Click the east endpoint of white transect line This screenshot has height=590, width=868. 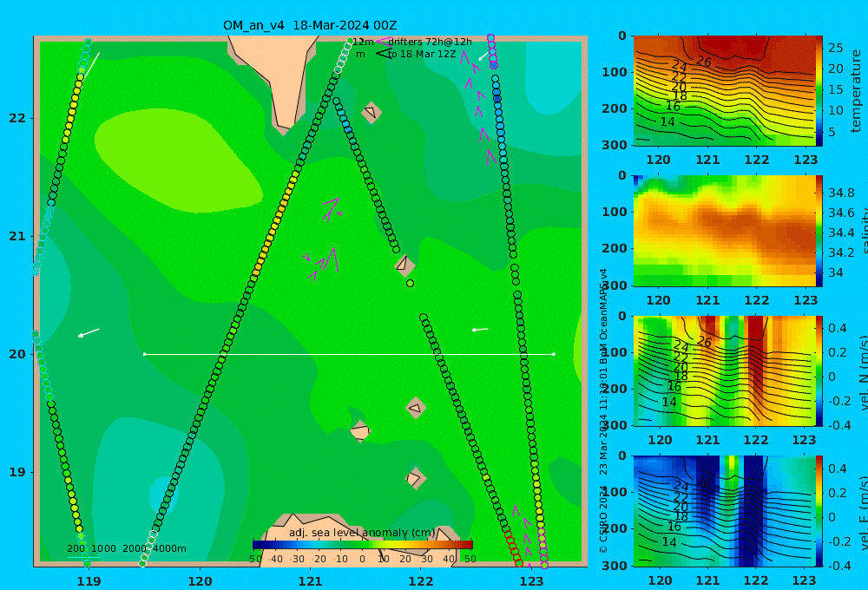(554, 354)
